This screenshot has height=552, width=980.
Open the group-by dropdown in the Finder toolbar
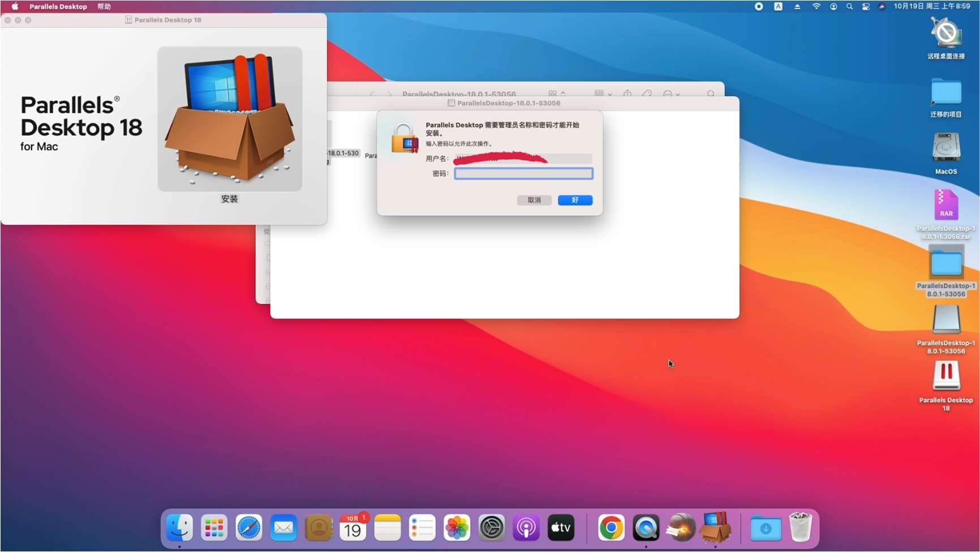(x=603, y=93)
